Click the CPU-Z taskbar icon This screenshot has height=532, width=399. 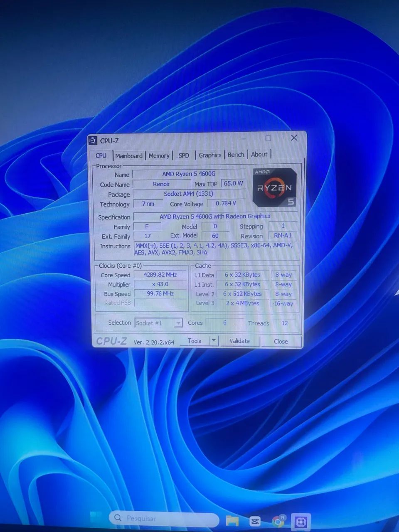[x=301, y=521]
